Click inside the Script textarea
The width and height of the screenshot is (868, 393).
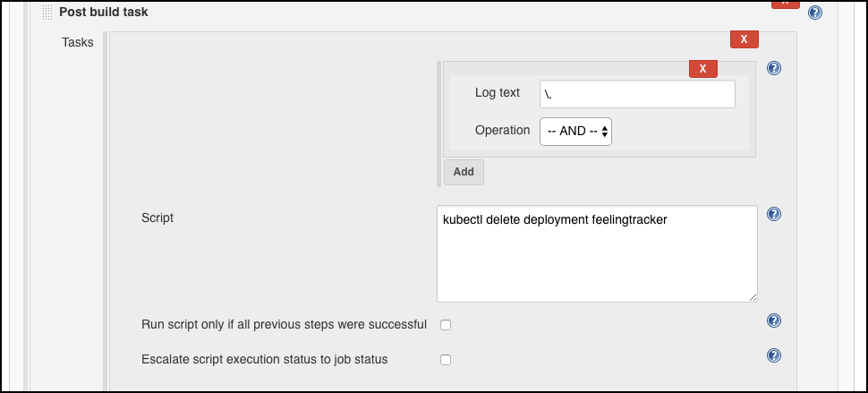click(597, 254)
